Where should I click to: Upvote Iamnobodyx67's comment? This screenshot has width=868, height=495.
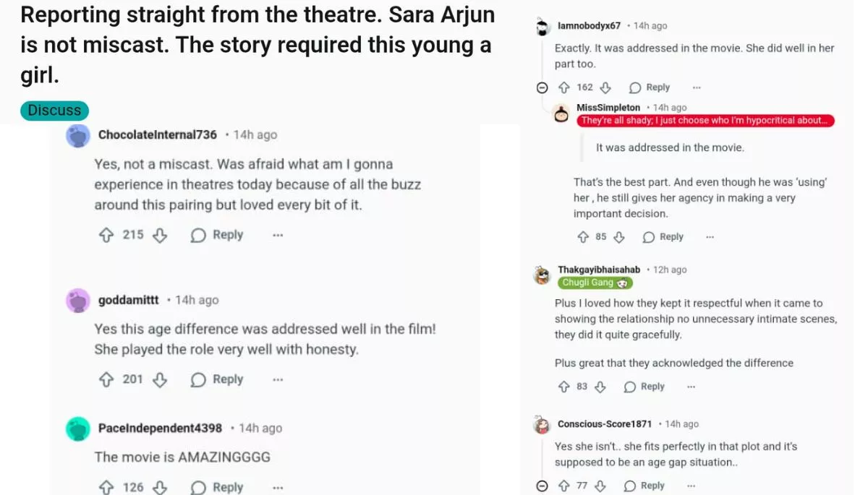coord(564,87)
